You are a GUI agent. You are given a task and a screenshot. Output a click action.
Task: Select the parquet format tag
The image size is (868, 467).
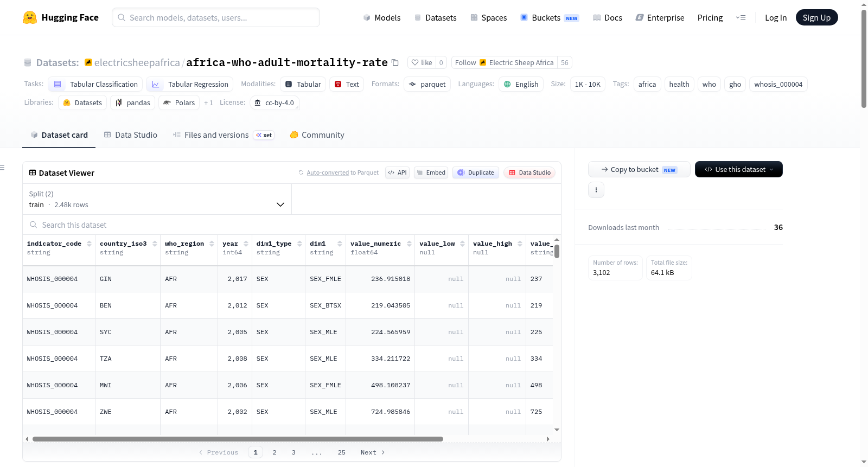(427, 84)
